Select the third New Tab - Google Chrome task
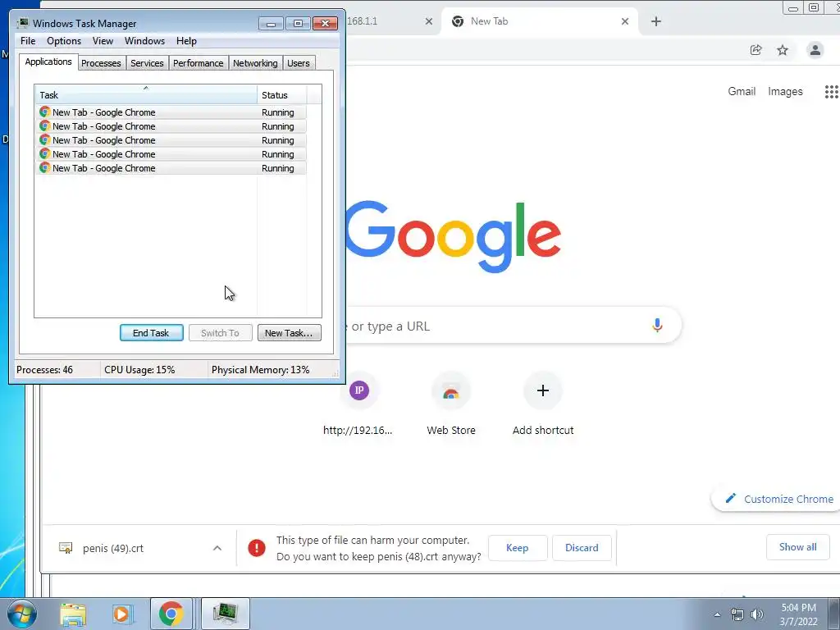Screen dimensions: 840x630 pos(171,139)
